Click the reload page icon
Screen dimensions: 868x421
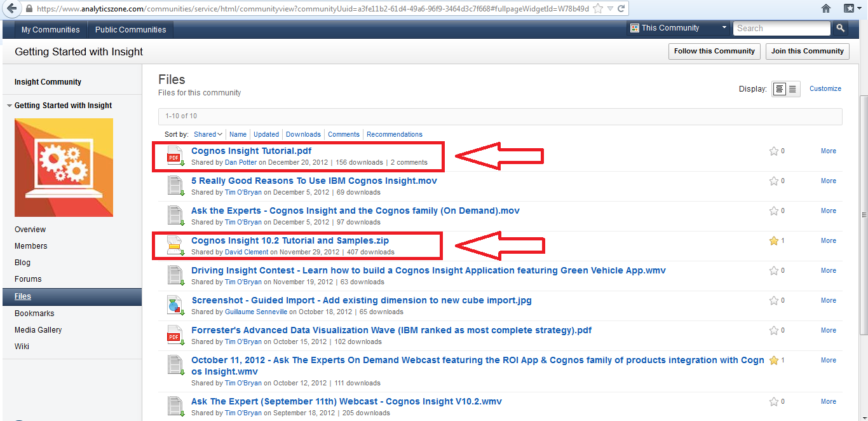[x=621, y=9]
